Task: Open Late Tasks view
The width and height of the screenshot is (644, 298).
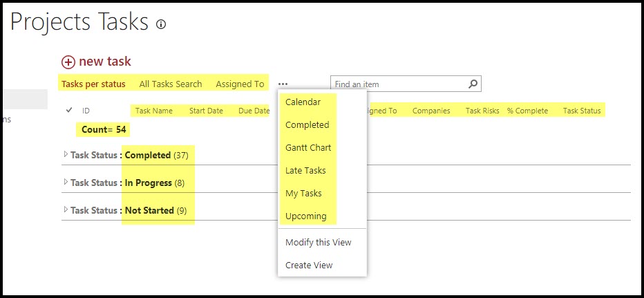Action: tap(305, 171)
